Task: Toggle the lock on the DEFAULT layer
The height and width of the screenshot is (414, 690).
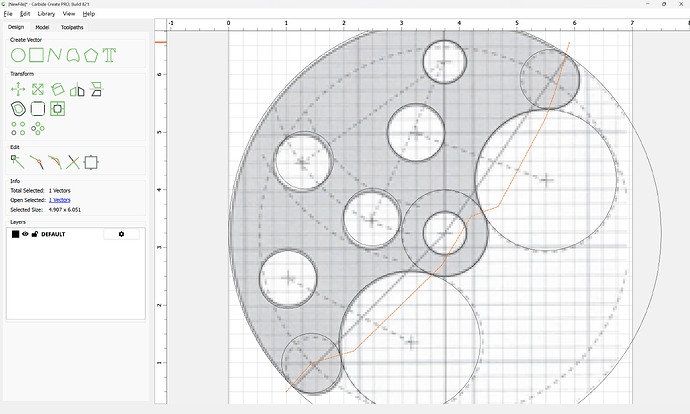Action: point(35,234)
